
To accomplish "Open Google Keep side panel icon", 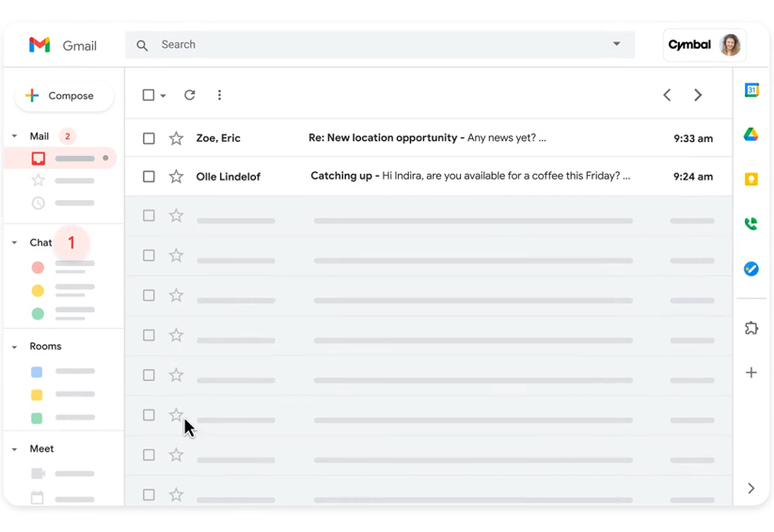I will pos(750,179).
